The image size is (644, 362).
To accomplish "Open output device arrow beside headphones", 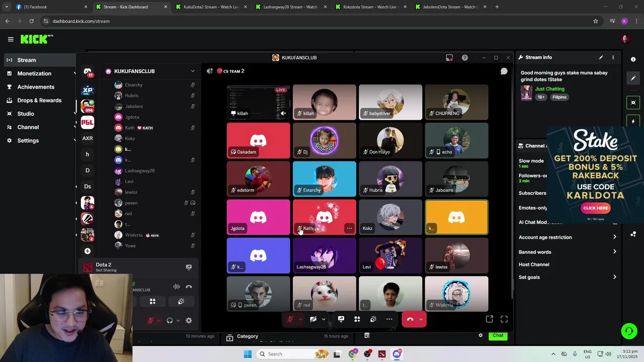I will tap(178, 320).
